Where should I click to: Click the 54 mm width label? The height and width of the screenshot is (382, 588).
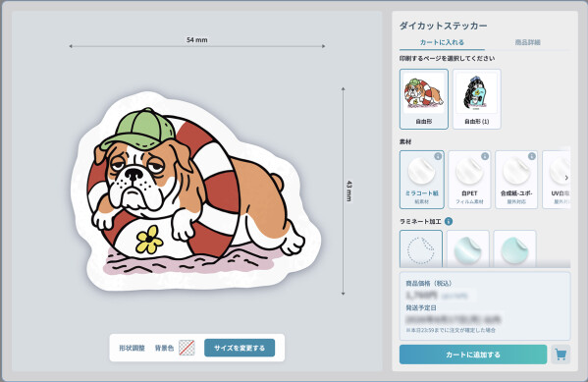(x=197, y=40)
